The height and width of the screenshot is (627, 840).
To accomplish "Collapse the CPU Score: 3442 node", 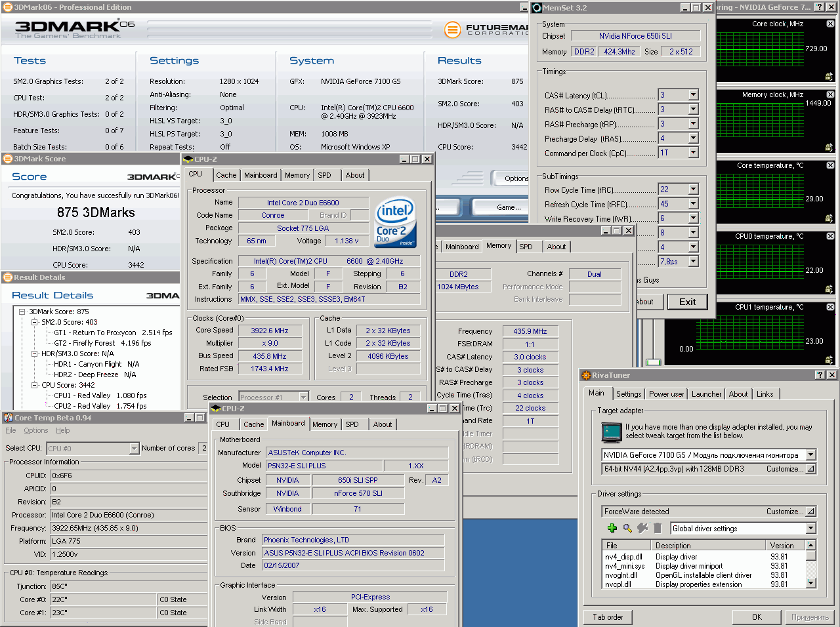I will pyautogui.click(x=35, y=385).
